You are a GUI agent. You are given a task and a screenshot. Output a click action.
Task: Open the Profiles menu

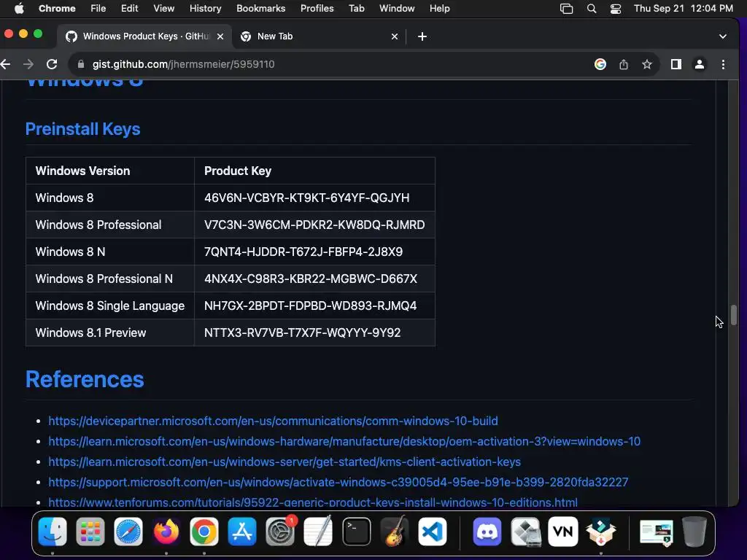pos(317,9)
